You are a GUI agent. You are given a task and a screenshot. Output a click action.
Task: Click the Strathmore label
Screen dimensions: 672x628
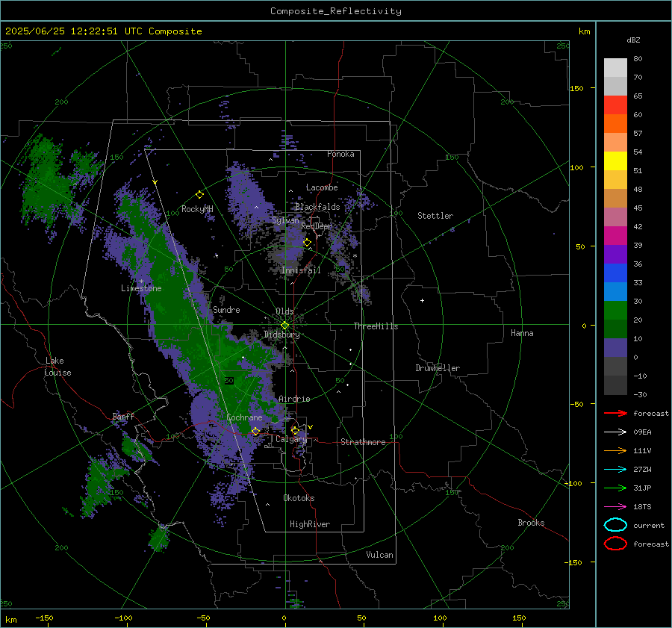point(363,442)
